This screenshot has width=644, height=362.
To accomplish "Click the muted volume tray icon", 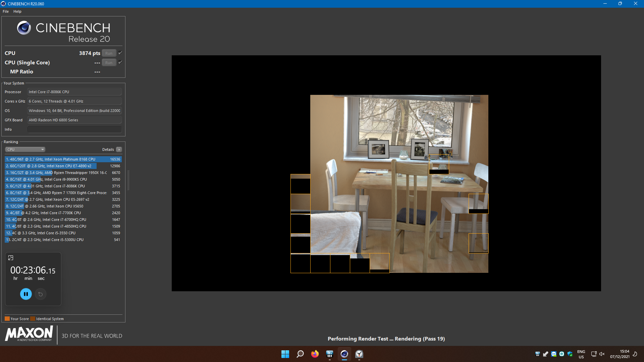I will [602, 354].
